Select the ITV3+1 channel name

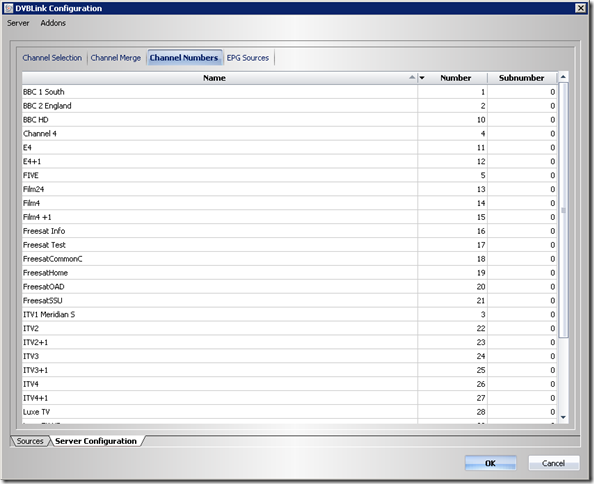click(36, 370)
